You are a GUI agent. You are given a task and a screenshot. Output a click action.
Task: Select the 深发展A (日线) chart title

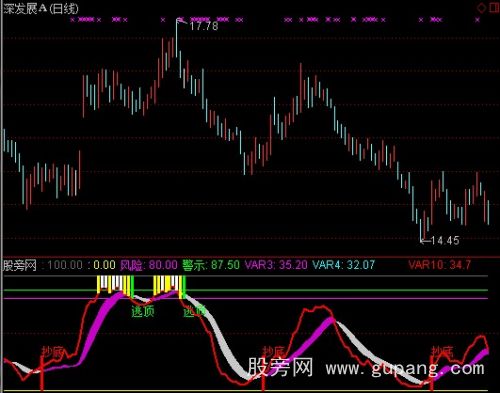pyautogui.click(x=41, y=8)
